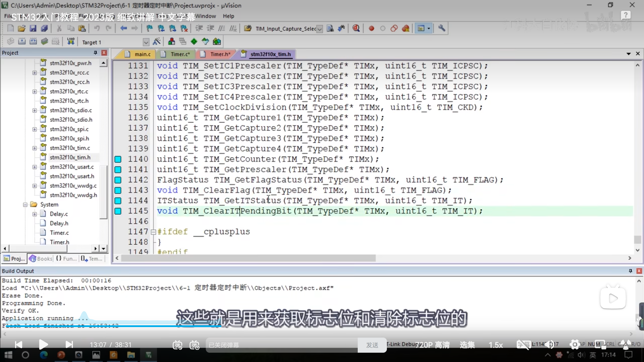Viewport: 644px width, 362px height.
Task: Switch to the Timer.c* editor tab
Action: (180, 54)
